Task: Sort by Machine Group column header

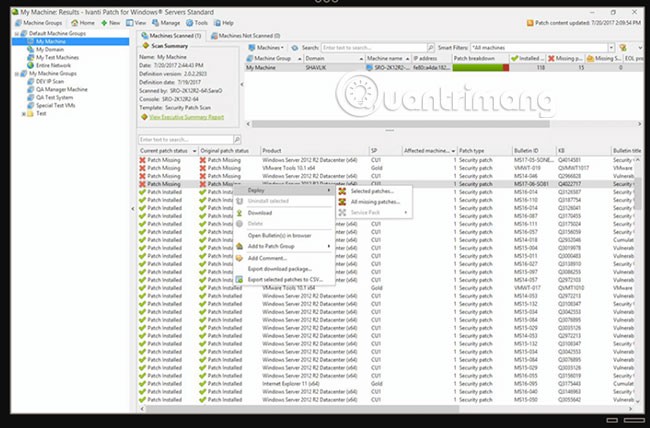Action: coord(274,58)
